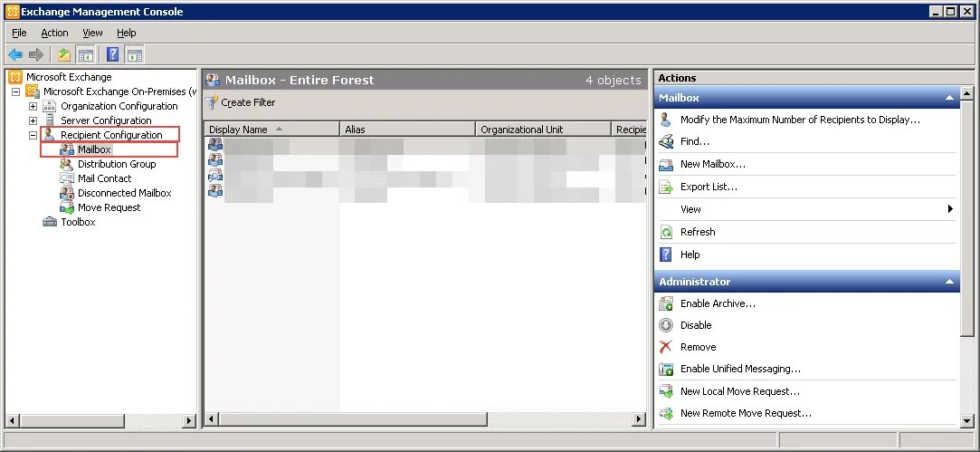The width and height of the screenshot is (980, 452).
Task: Open the Action menu
Action: click(54, 33)
